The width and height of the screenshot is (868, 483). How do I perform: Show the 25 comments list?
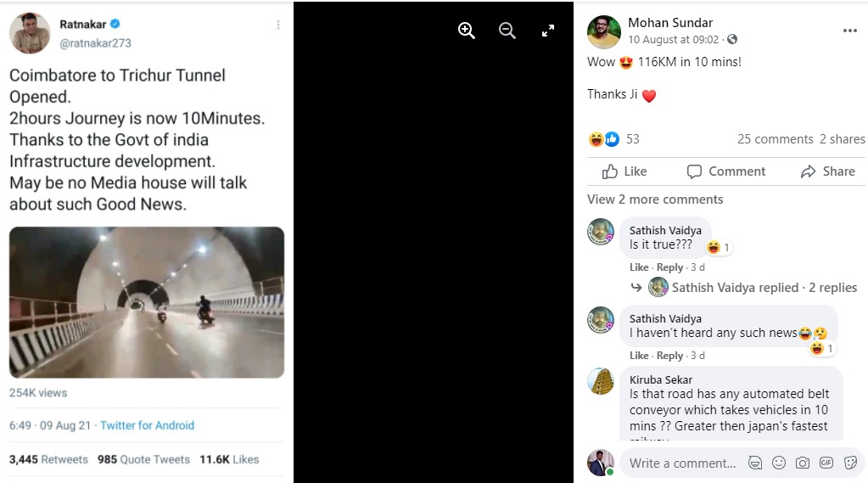[775, 139]
